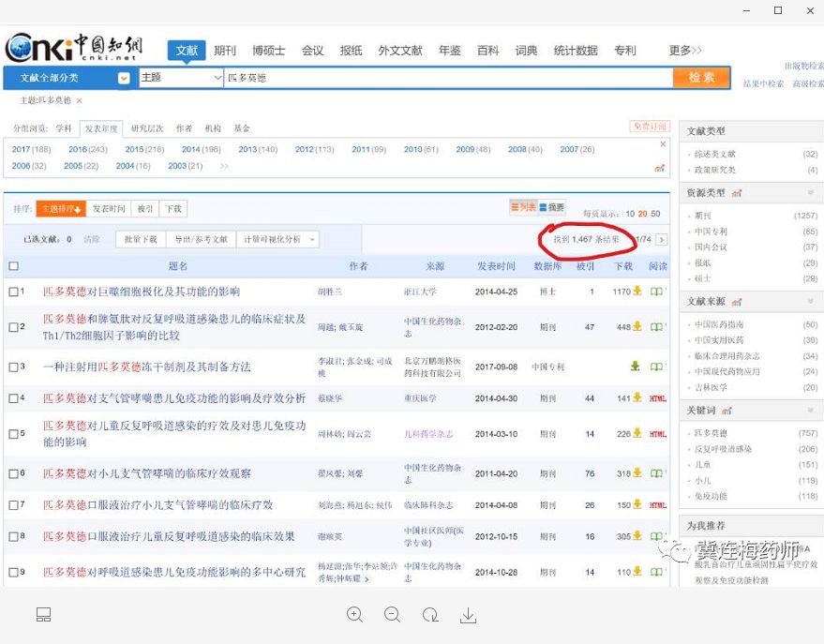Viewport: 824px width, 644px height.
Task: Click the 检索 search button
Action: 700,78
